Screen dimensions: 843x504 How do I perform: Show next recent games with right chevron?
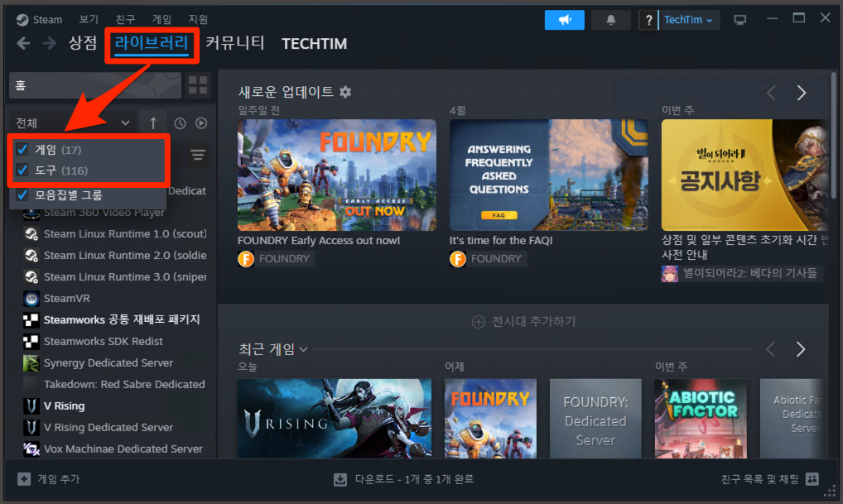pyautogui.click(x=801, y=349)
